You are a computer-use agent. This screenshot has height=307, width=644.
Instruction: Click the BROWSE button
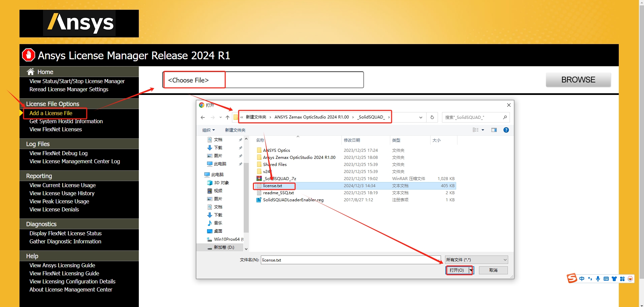pos(578,80)
